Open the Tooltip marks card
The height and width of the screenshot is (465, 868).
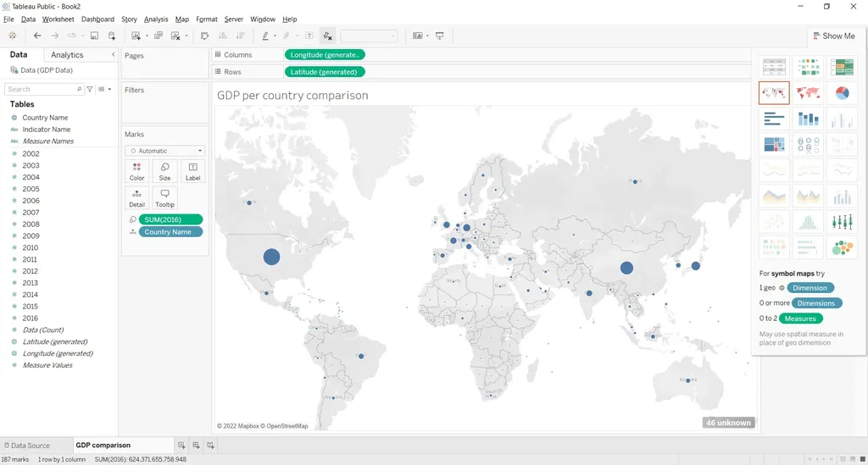click(x=164, y=197)
